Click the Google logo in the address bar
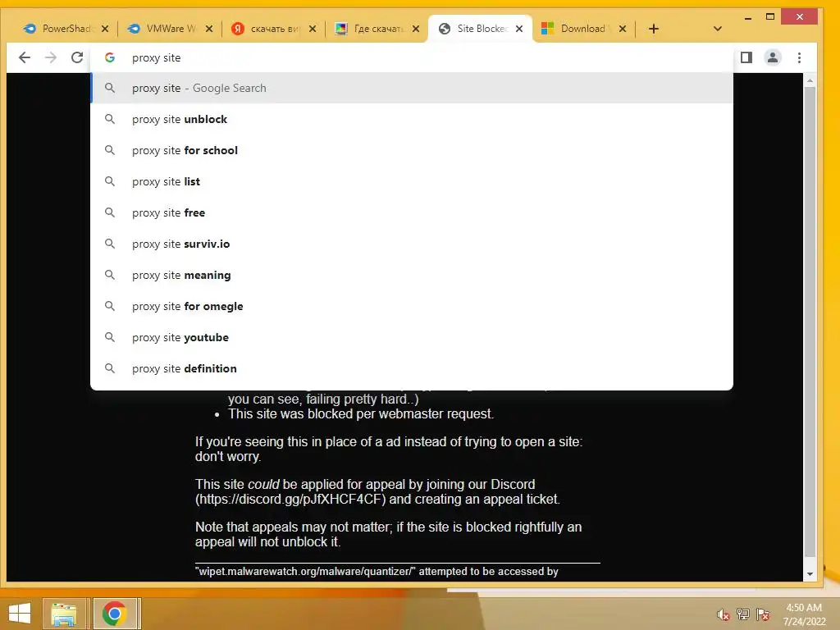 [110, 57]
